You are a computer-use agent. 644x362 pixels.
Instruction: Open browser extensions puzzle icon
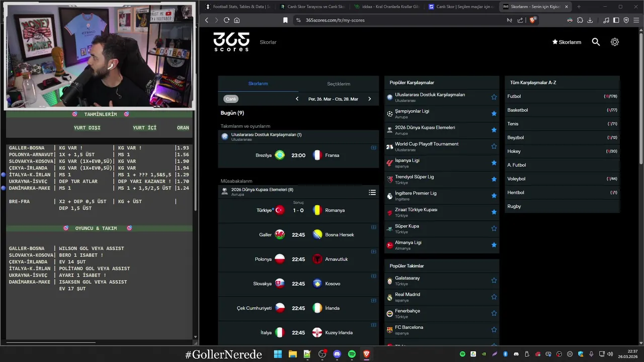(x=580, y=20)
